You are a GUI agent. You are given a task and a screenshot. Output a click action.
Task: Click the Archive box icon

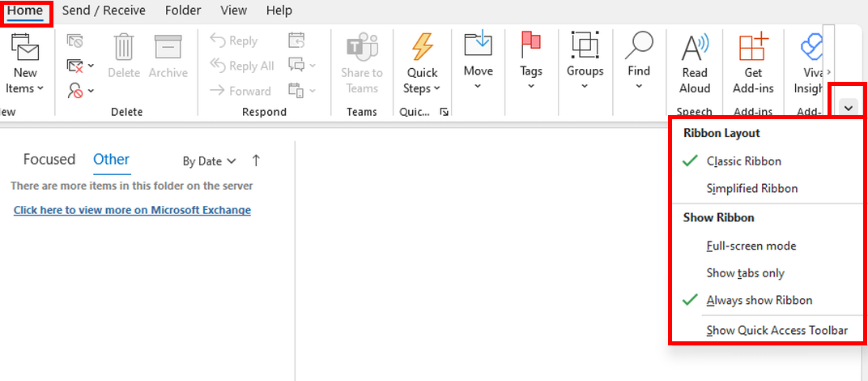click(x=168, y=47)
